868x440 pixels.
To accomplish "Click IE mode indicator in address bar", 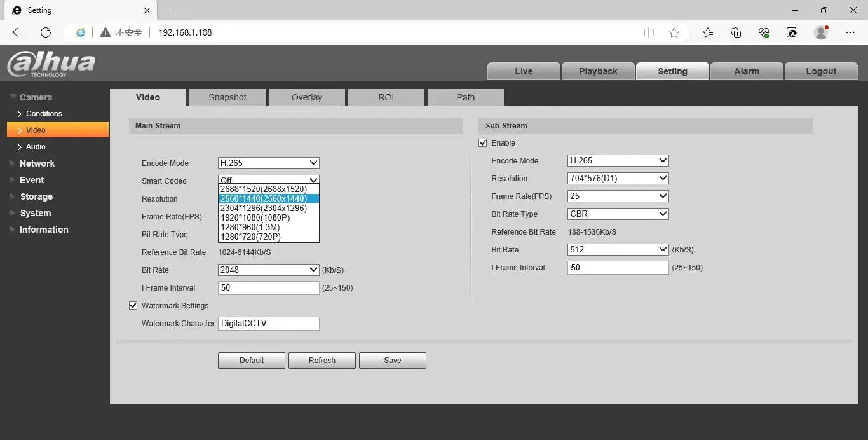I will (x=80, y=32).
